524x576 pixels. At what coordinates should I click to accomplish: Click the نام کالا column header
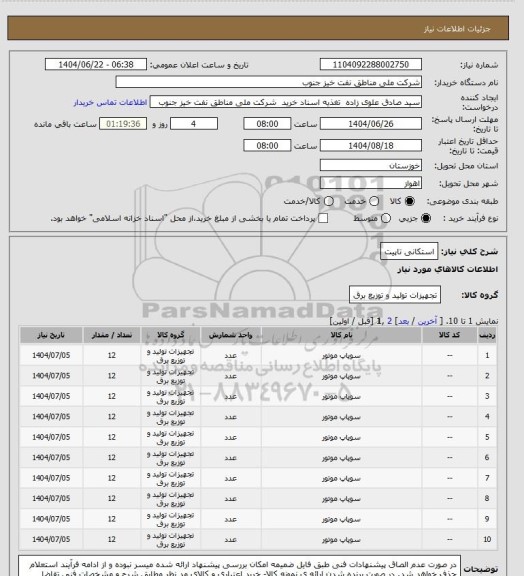coord(341,335)
